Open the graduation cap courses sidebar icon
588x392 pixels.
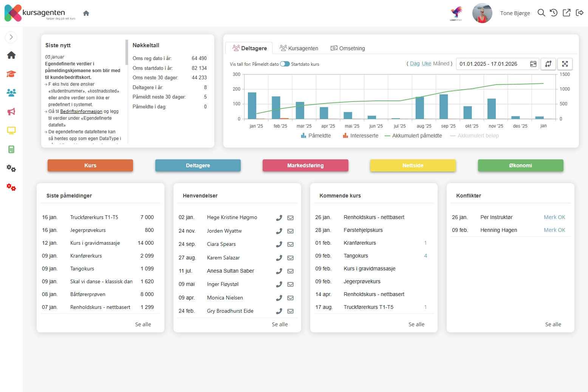[11, 74]
